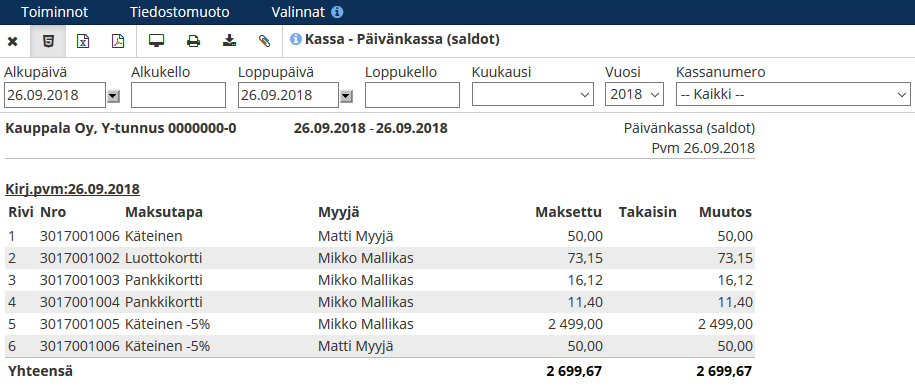Open the Kassanumero Kaikki dropdown
The width and height of the screenshot is (915, 392).
pyautogui.click(x=793, y=94)
